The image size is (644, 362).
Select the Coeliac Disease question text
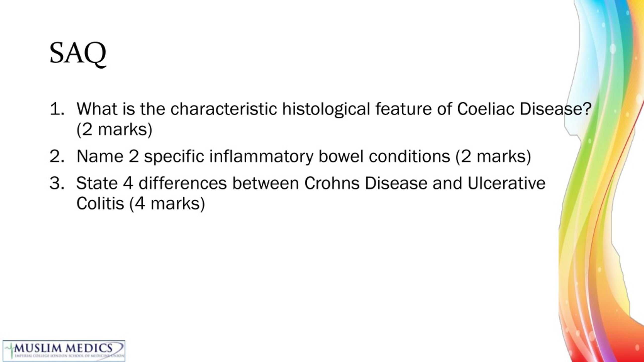point(334,119)
